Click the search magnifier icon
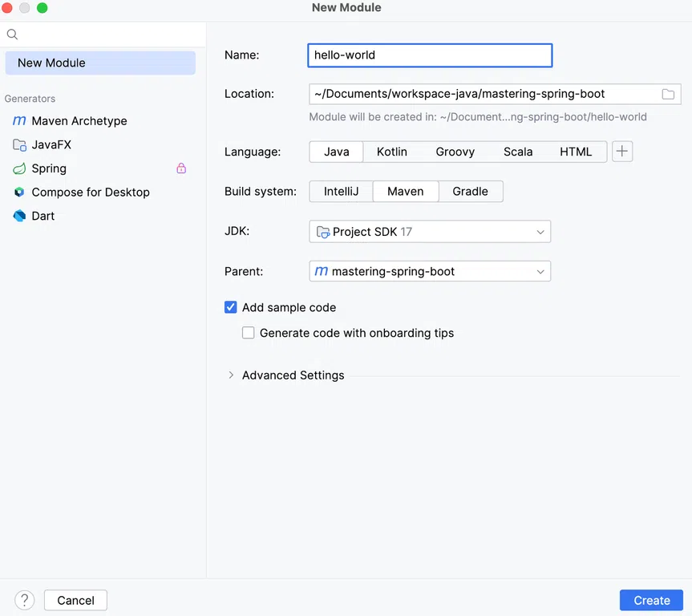 12,34
